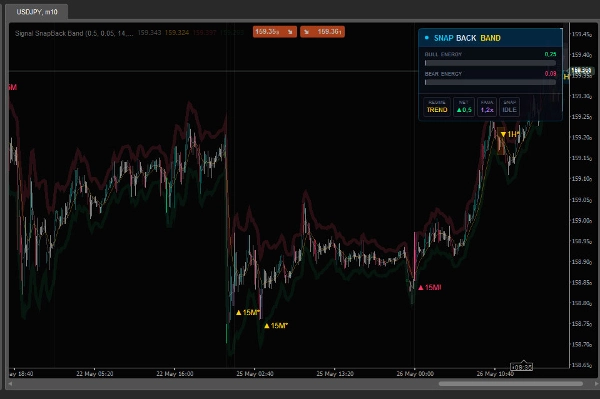This screenshot has height=399, width=600.
Task: Click the yellow 1H signal marker
Action: [509, 134]
